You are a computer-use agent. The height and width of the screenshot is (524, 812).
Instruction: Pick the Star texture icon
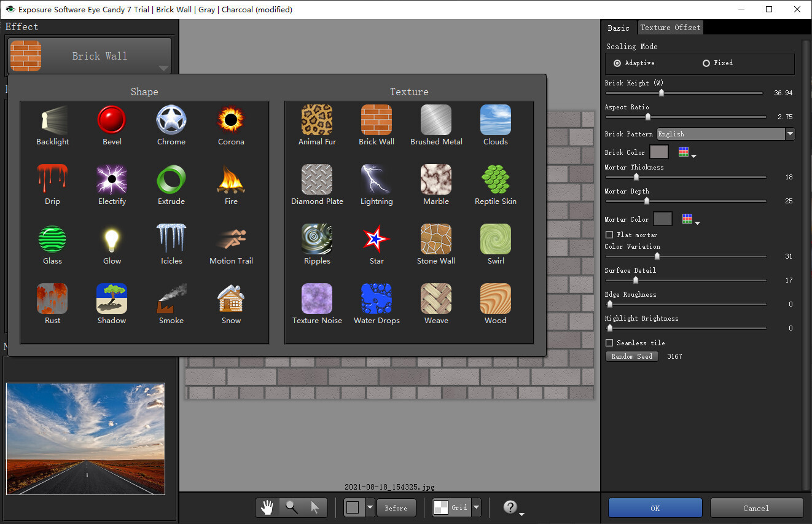(377, 240)
